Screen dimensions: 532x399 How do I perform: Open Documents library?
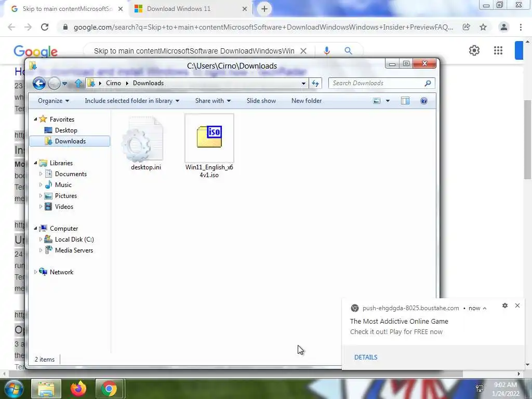[x=71, y=174]
